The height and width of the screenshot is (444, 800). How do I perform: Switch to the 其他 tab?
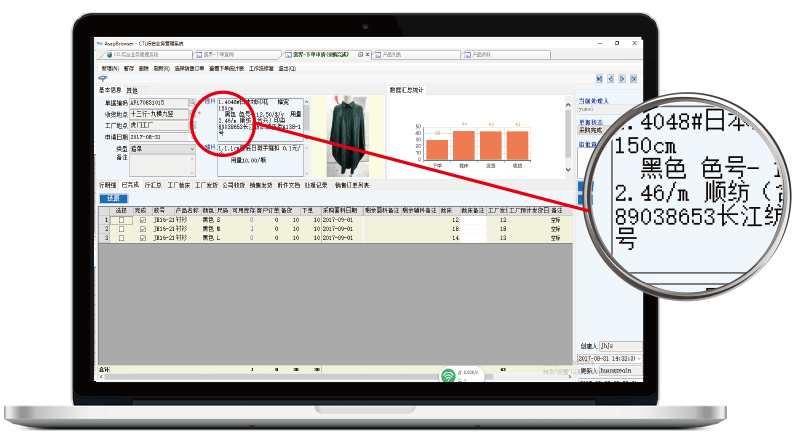coord(132,90)
